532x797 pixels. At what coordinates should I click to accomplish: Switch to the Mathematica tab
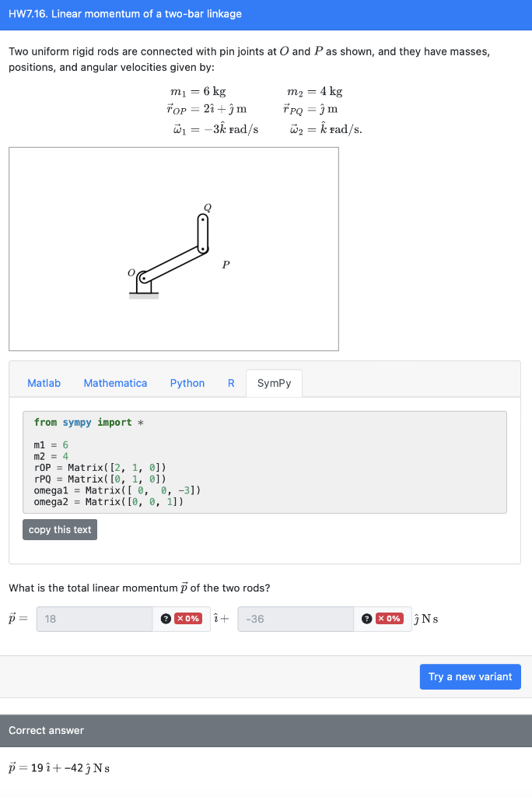(115, 383)
